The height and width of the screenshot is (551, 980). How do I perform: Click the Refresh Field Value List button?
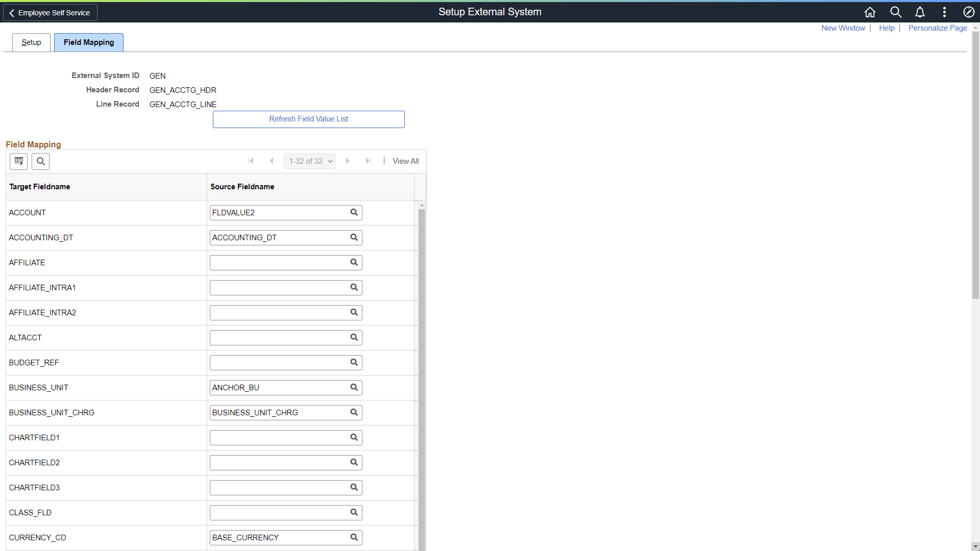(x=308, y=118)
